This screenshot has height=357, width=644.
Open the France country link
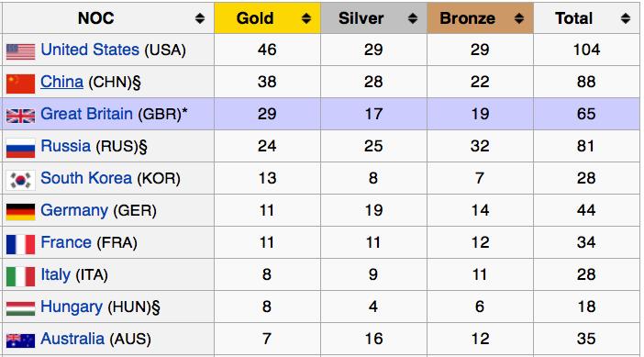coord(66,242)
